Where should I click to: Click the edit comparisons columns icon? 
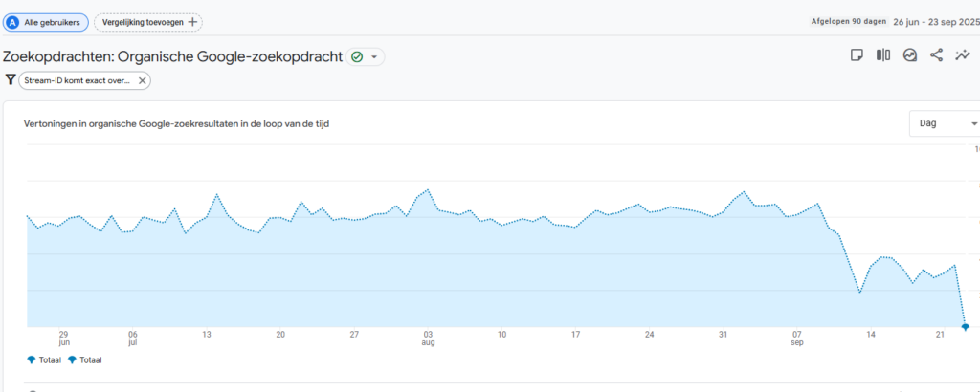point(883,56)
